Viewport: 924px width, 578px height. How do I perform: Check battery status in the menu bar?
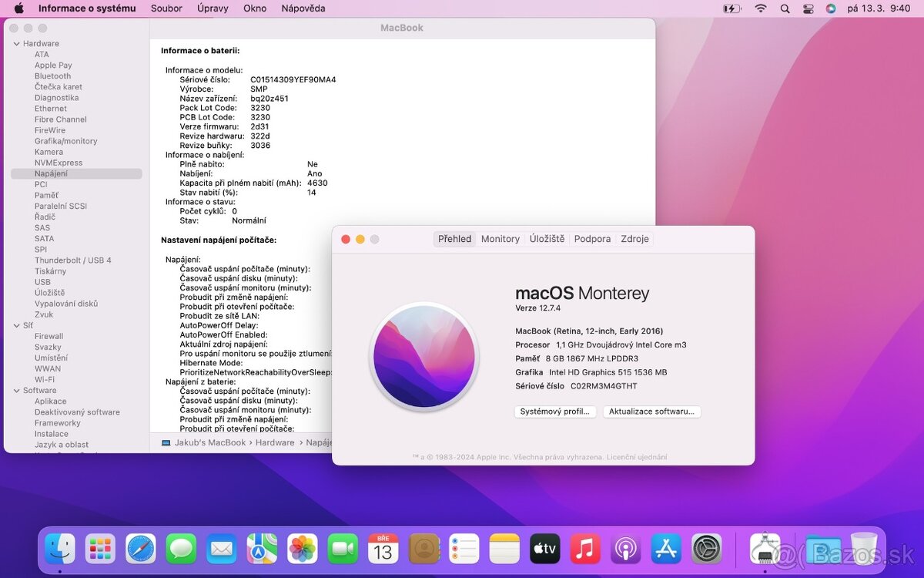click(x=731, y=8)
